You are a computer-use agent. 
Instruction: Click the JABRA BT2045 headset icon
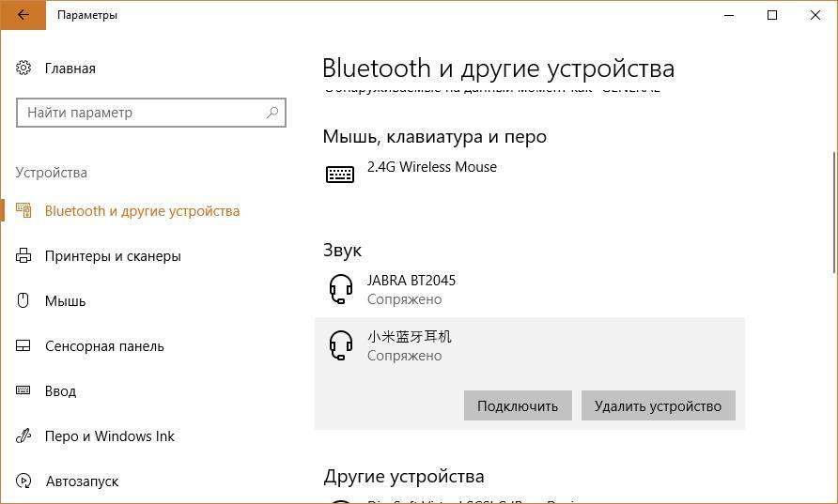click(340, 289)
